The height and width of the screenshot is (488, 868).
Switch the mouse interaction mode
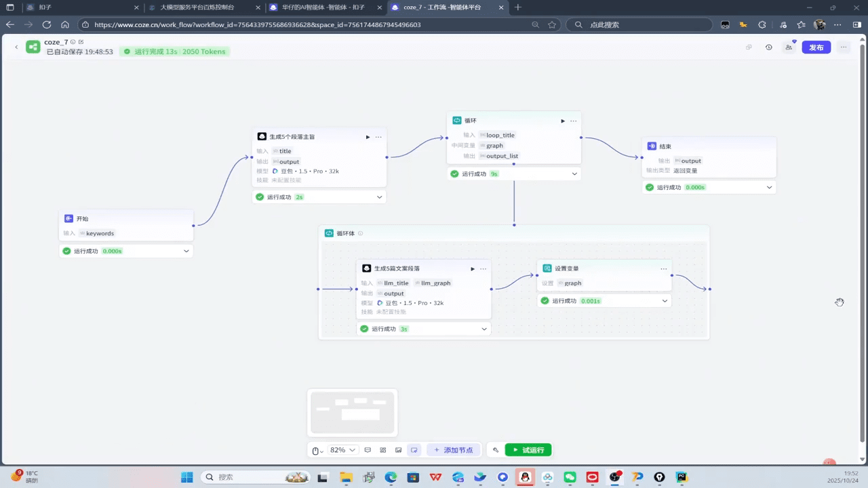coord(317,450)
